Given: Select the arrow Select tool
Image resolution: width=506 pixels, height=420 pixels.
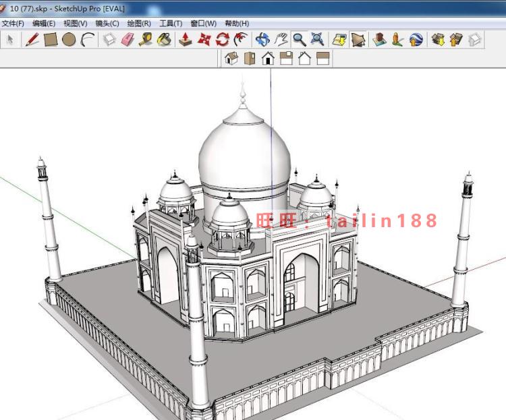Looking at the screenshot, I should [x=10, y=40].
